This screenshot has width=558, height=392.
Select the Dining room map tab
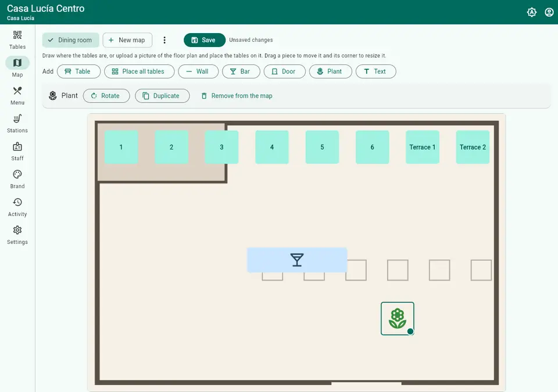click(70, 40)
